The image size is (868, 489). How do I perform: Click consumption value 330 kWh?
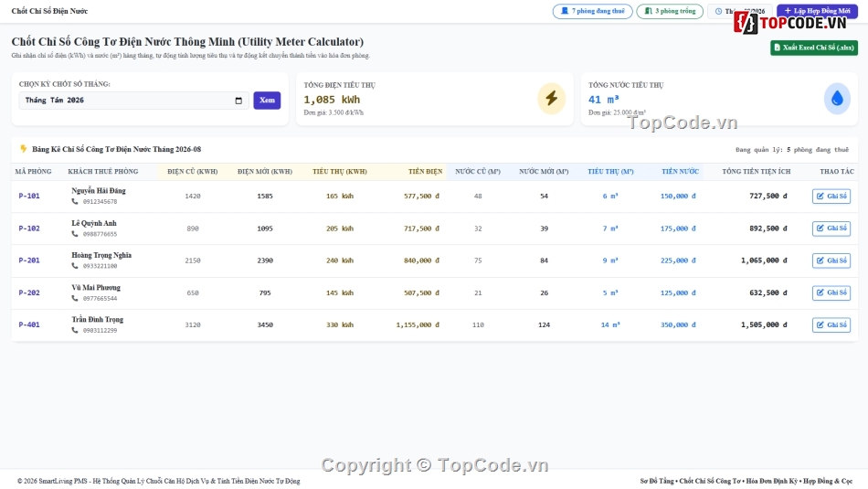[x=339, y=325]
